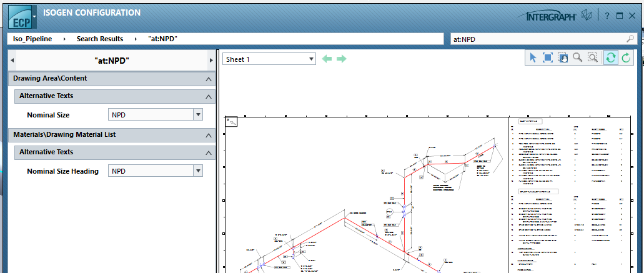Collapse Alternative Texts under Drawing Area
The width and height of the screenshot is (644, 273).
209,96
